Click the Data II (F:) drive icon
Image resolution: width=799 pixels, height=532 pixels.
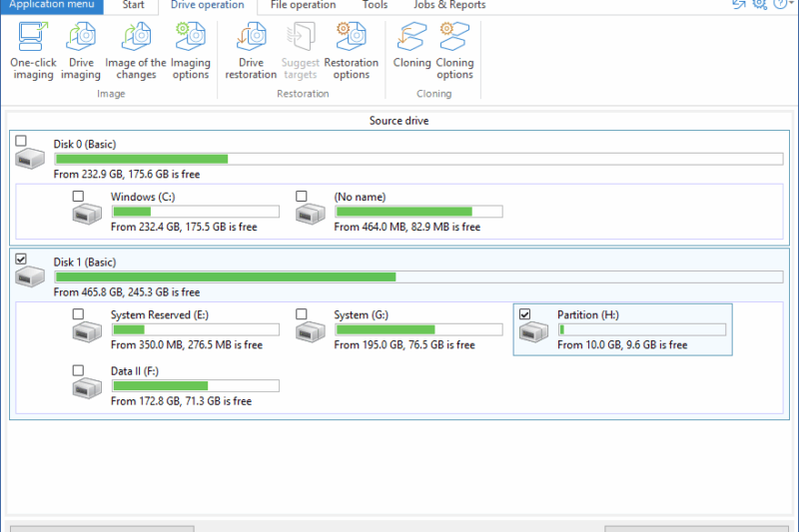coord(87,388)
